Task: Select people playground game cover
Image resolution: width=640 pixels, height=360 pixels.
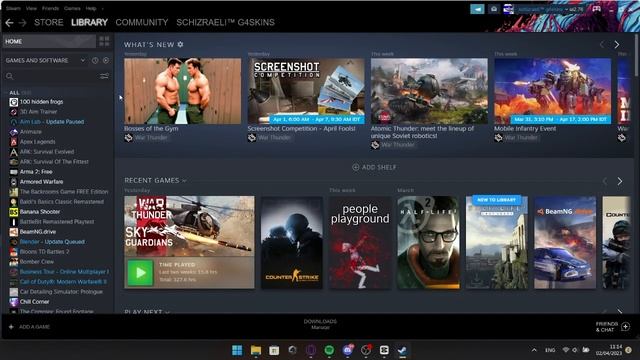Action: pos(360,242)
